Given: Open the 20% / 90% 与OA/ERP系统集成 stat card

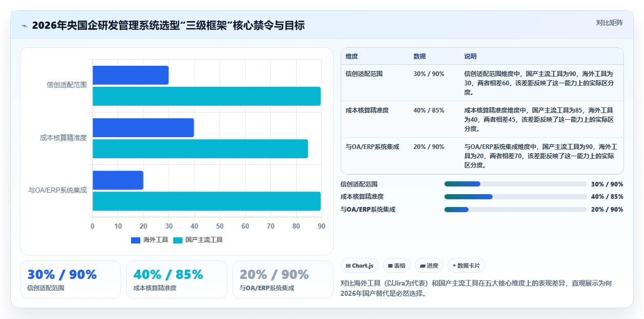Looking at the screenshot, I should click(x=283, y=279).
